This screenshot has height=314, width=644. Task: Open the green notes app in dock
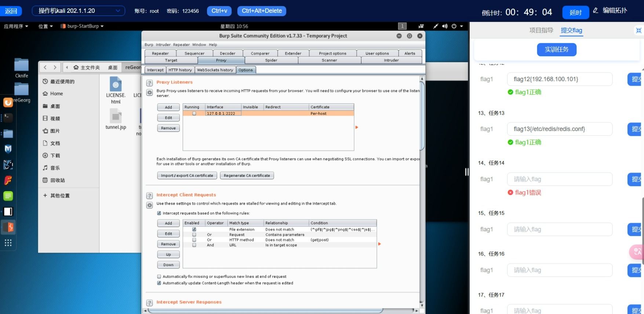8,196
